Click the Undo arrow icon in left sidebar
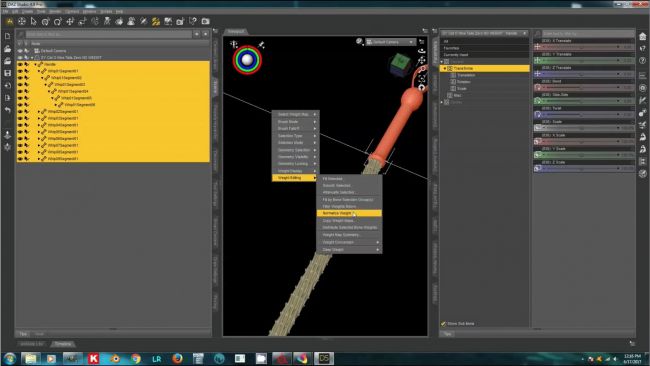The height and width of the screenshot is (366, 650). 7,110
